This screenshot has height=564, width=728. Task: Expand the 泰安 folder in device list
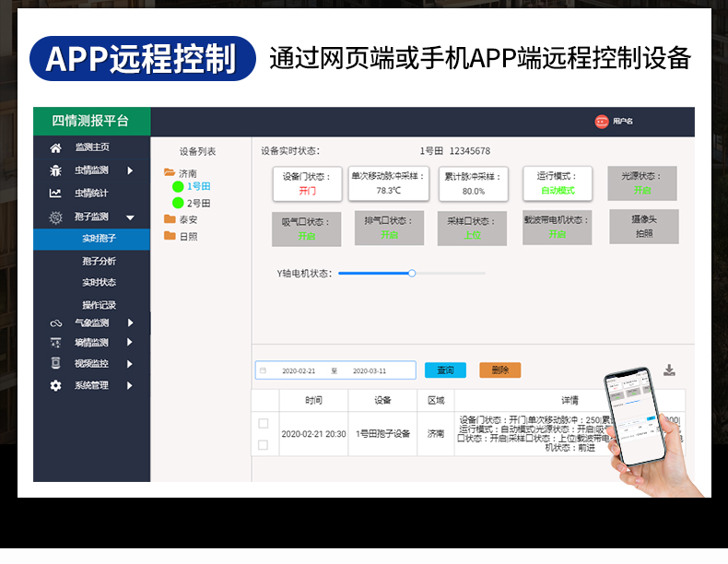click(x=170, y=219)
